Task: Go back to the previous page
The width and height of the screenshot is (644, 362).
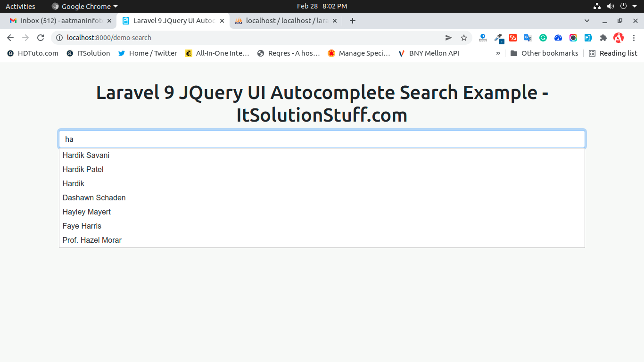Action: point(10,38)
